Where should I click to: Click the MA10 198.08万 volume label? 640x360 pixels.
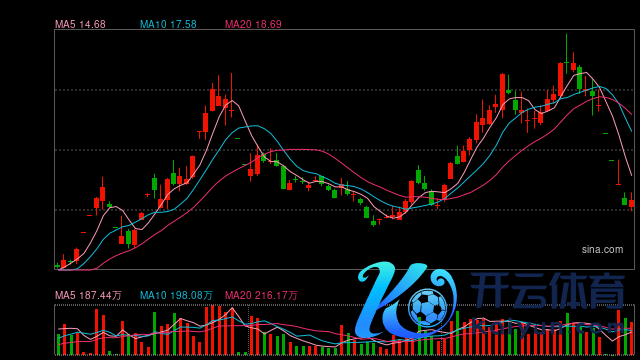tap(176, 295)
